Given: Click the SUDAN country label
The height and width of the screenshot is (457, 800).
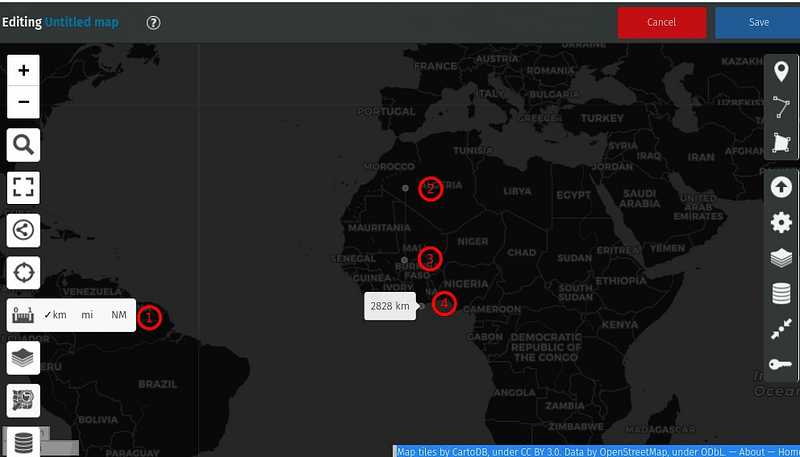Looking at the screenshot, I should 574,258.
